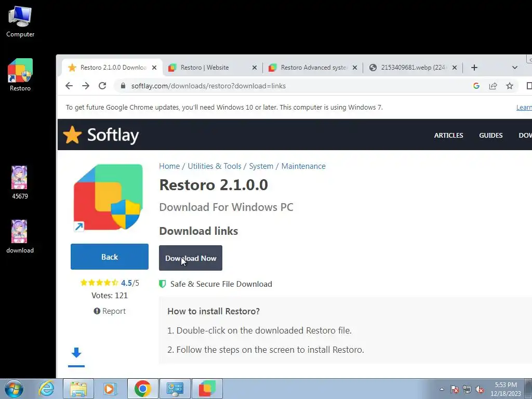
Task: Go back with the browser back arrow
Action: tap(69, 86)
